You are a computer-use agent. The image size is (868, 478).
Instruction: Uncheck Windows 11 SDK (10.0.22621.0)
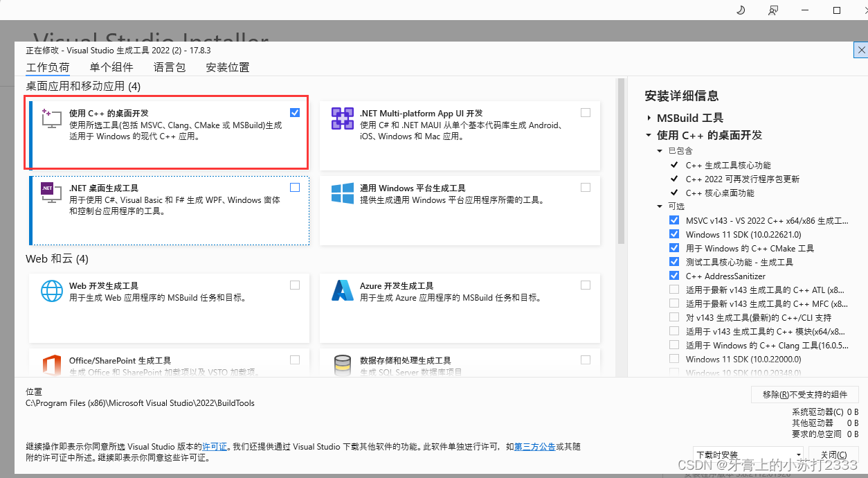click(x=674, y=234)
